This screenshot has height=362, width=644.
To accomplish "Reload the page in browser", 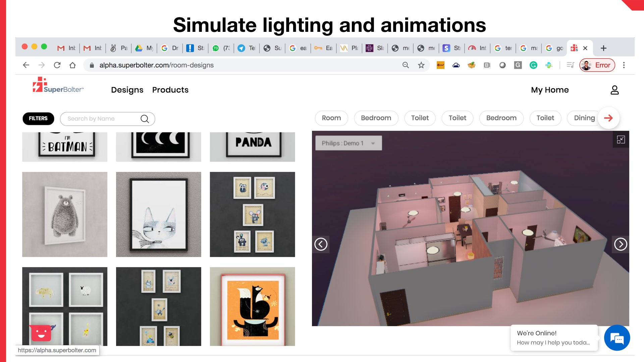I will (x=57, y=65).
